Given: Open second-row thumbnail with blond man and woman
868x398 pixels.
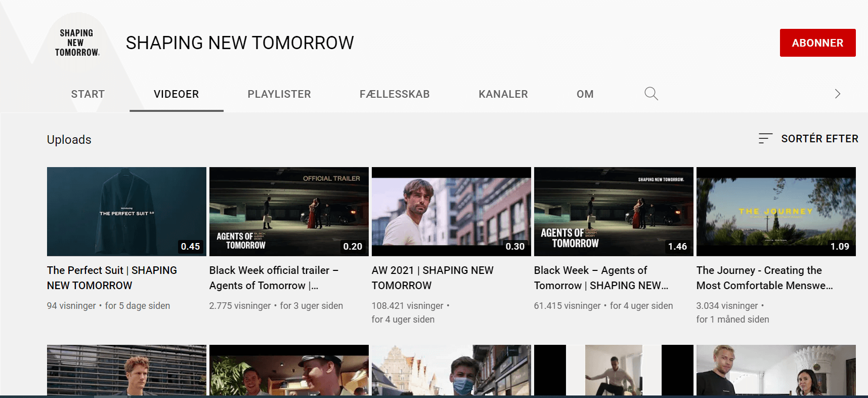Looking at the screenshot, I should point(776,370).
